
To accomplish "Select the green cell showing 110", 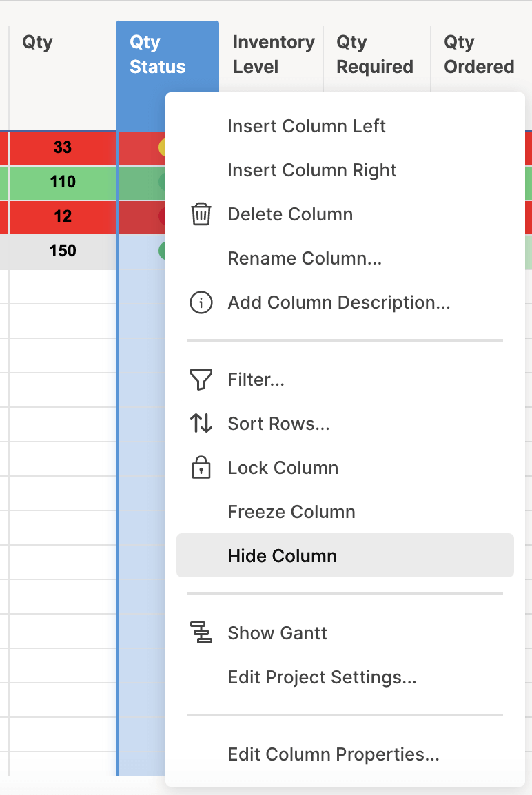I will pyautogui.click(x=62, y=182).
